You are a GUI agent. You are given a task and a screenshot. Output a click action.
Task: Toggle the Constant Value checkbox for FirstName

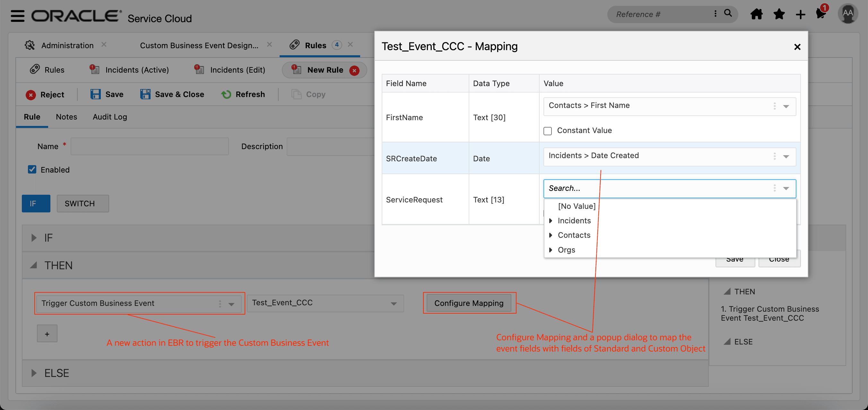(x=548, y=131)
